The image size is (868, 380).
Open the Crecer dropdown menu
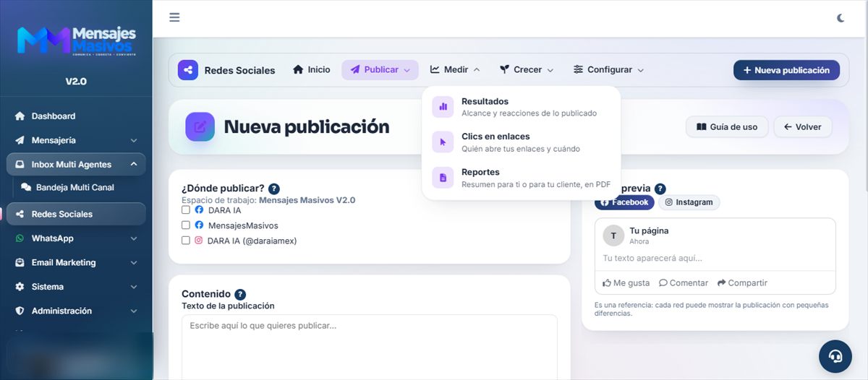click(x=527, y=70)
